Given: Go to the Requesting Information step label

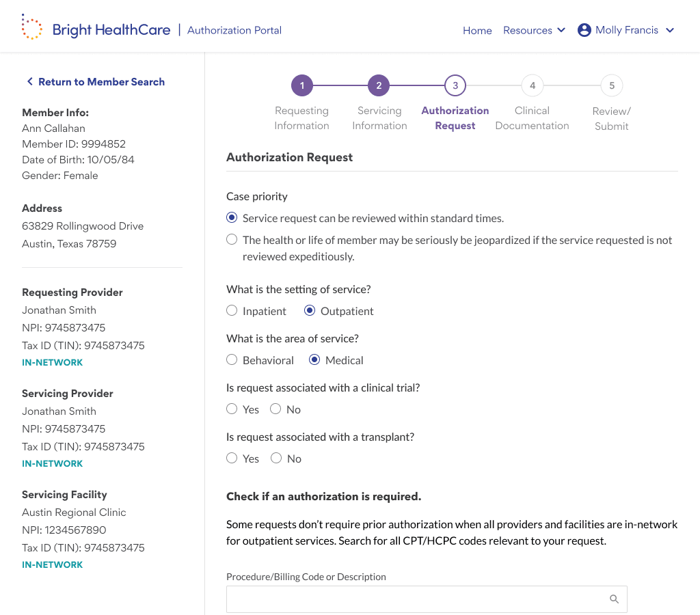Looking at the screenshot, I should [301, 118].
